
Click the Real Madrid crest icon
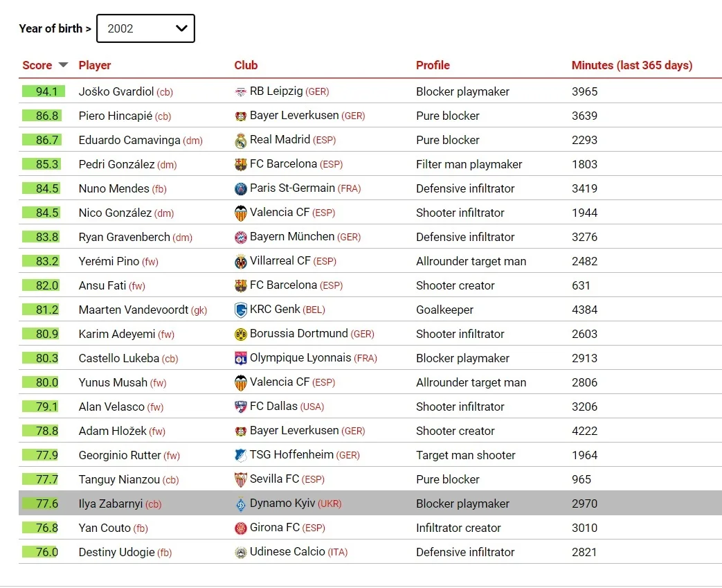(x=241, y=141)
